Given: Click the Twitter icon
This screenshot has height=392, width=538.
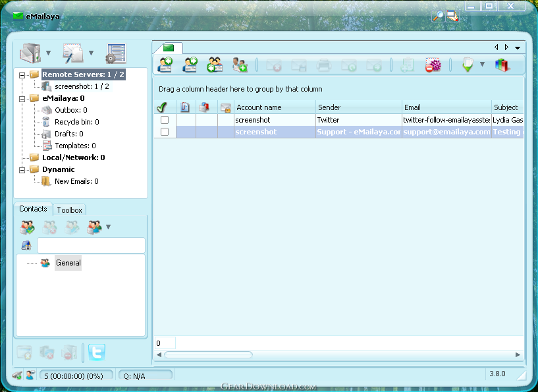Looking at the screenshot, I should [x=97, y=352].
